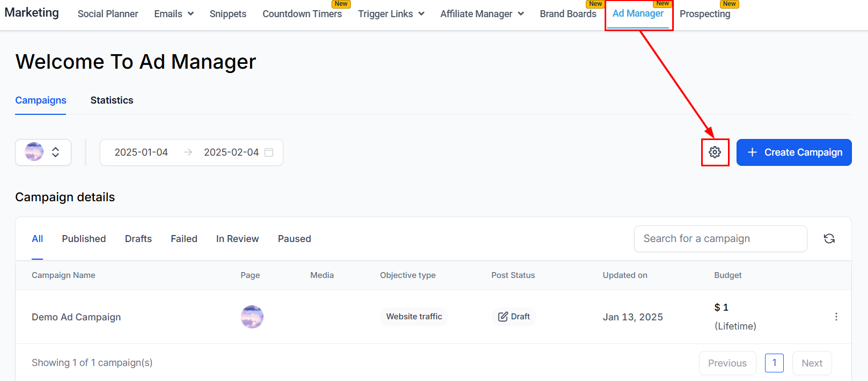868x381 pixels.
Task: Filter by Published campaigns
Action: [84, 239]
